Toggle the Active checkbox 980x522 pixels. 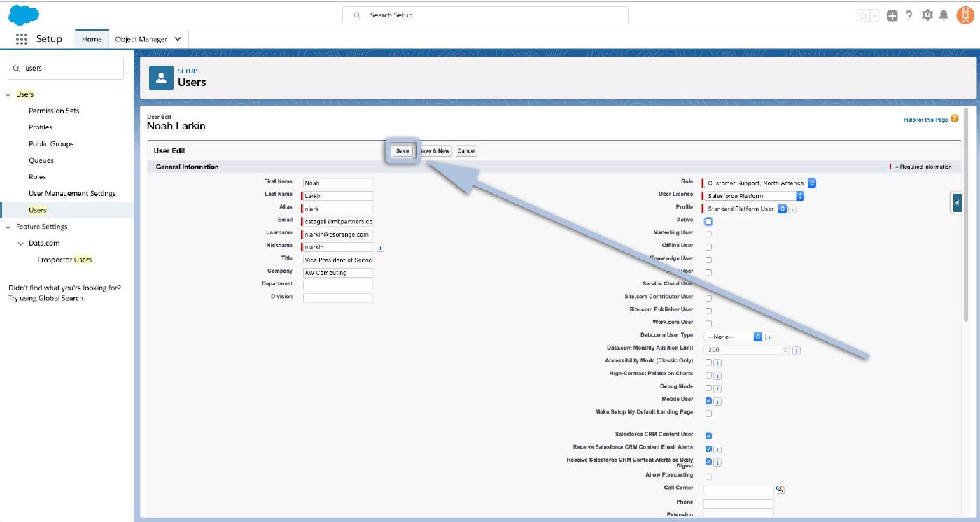pos(708,221)
